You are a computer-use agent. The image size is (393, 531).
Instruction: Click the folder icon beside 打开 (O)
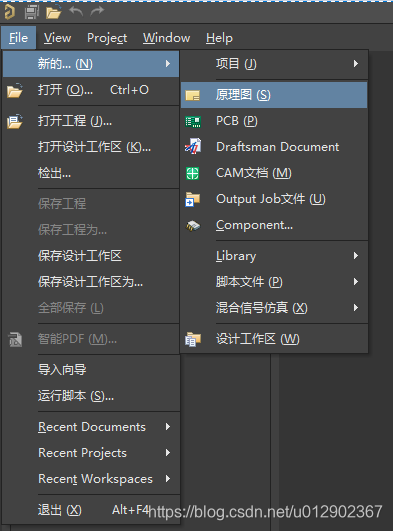point(15,90)
